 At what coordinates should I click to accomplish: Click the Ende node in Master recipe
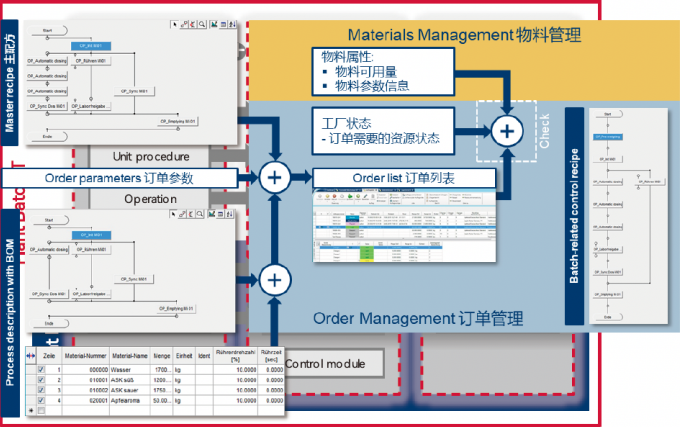48,136
